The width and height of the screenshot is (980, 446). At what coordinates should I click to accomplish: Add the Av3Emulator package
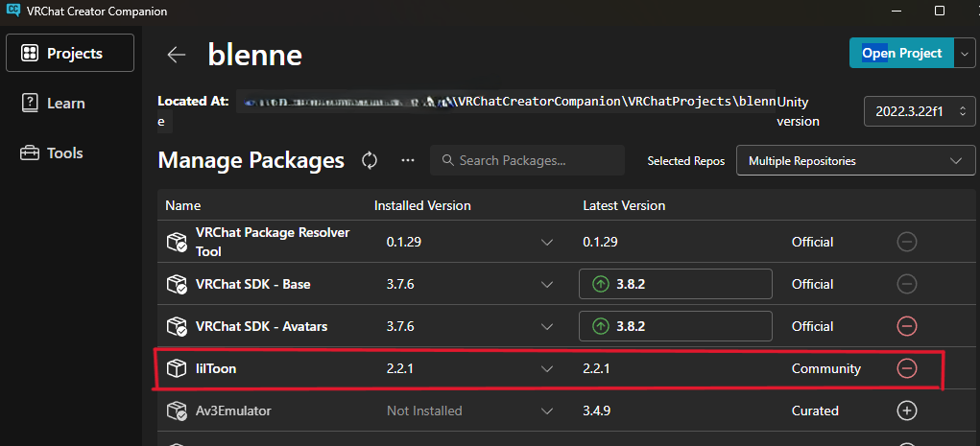[x=906, y=411]
